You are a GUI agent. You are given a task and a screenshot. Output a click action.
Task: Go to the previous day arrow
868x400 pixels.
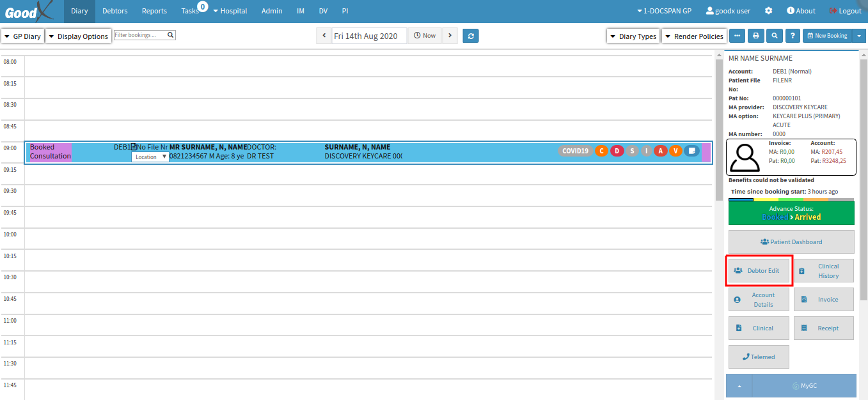pyautogui.click(x=324, y=36)
